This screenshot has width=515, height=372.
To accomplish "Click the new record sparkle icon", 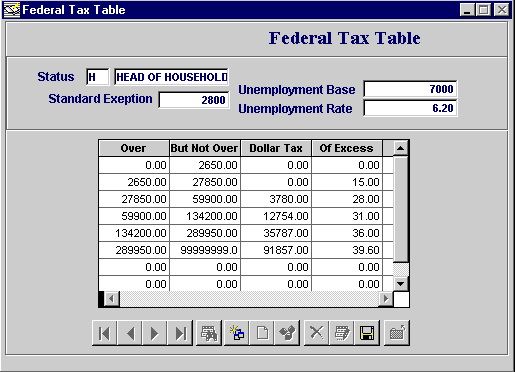I will (237, 333).
